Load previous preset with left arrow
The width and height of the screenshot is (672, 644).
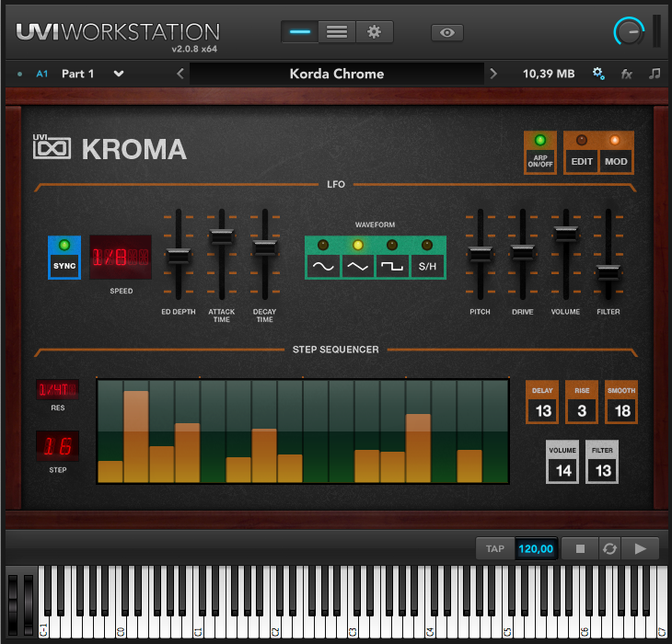180,74
